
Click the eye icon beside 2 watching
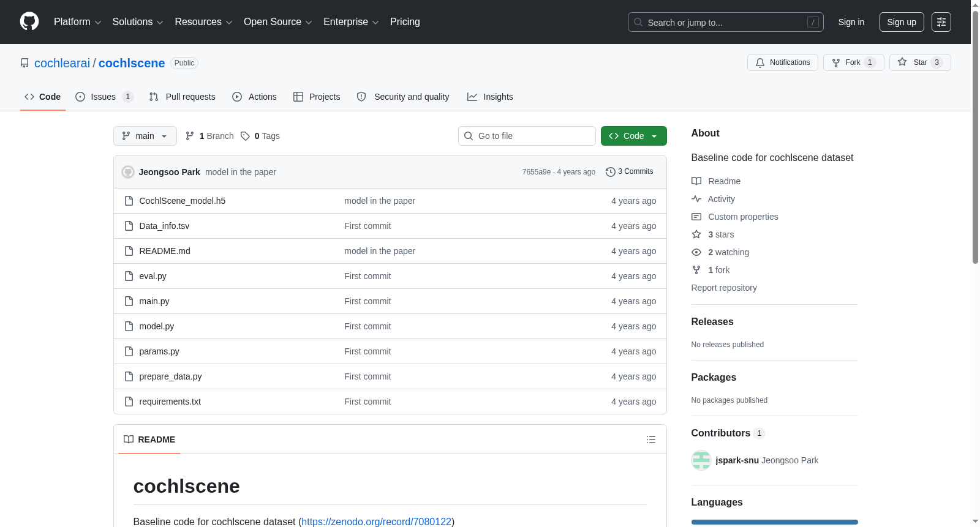click(x=696, y=252)
